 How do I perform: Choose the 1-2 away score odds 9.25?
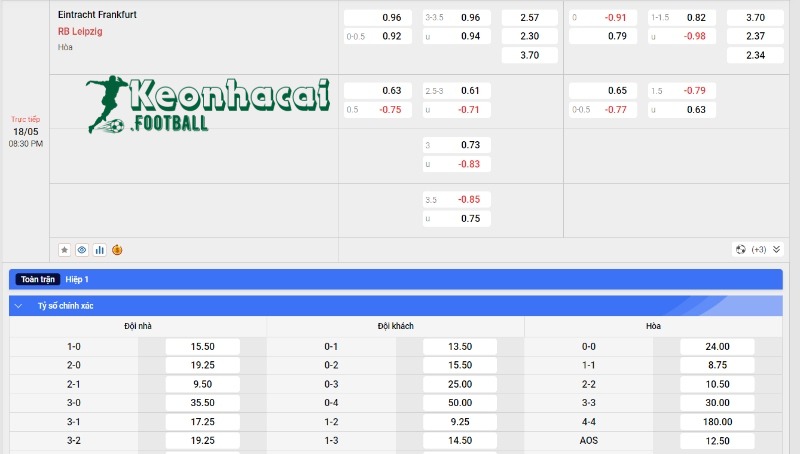[460, 422]
